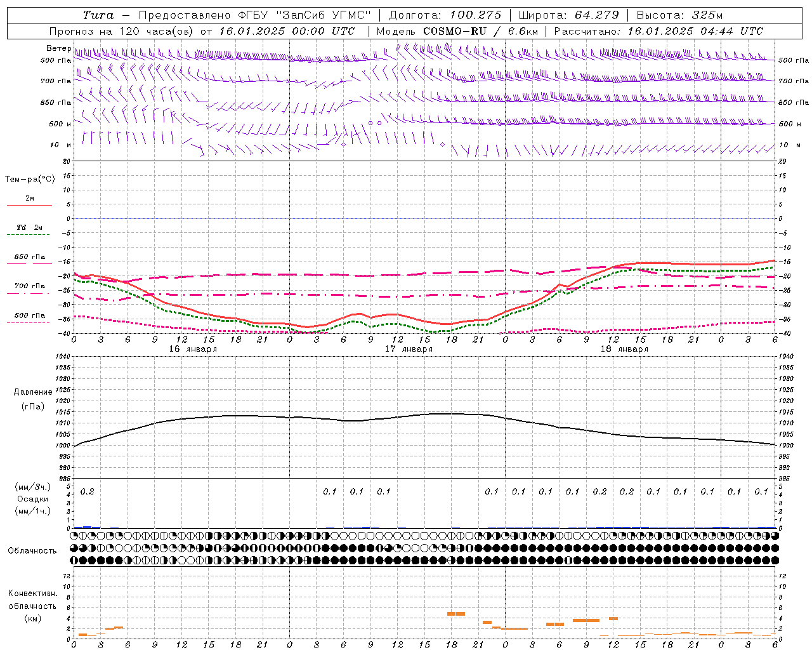Click the first '0.2' precipitation value on 16 января
Image resolution: width=812 pixels, height=650 pixels.
coord(88,492)
